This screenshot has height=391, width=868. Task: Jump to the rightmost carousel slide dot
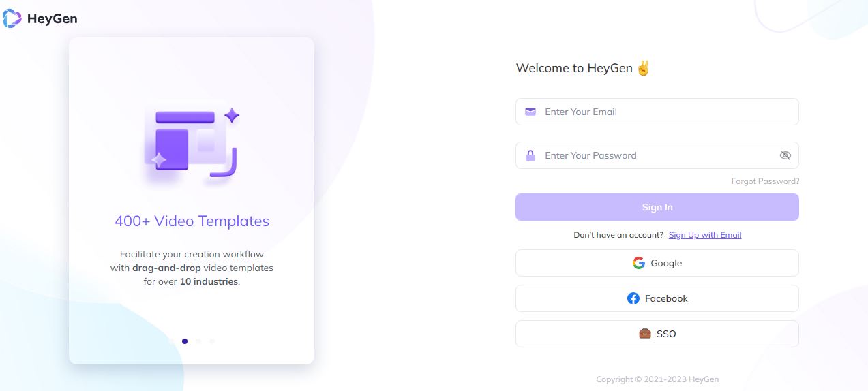[x=212, y=341]
